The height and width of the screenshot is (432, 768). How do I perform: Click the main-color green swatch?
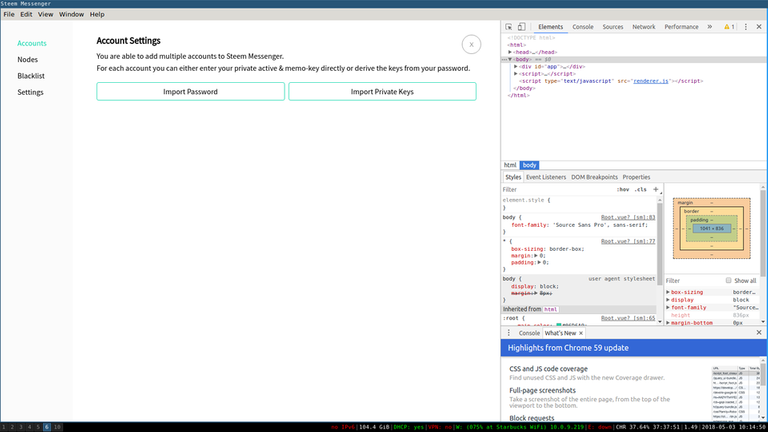pyautogui.click(x=559, y=325)
